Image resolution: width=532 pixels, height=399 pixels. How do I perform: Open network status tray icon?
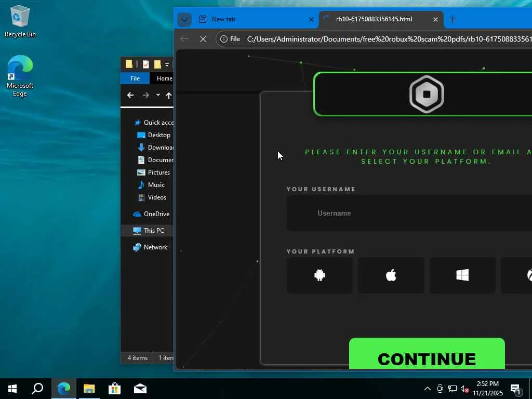pos(453,389)
